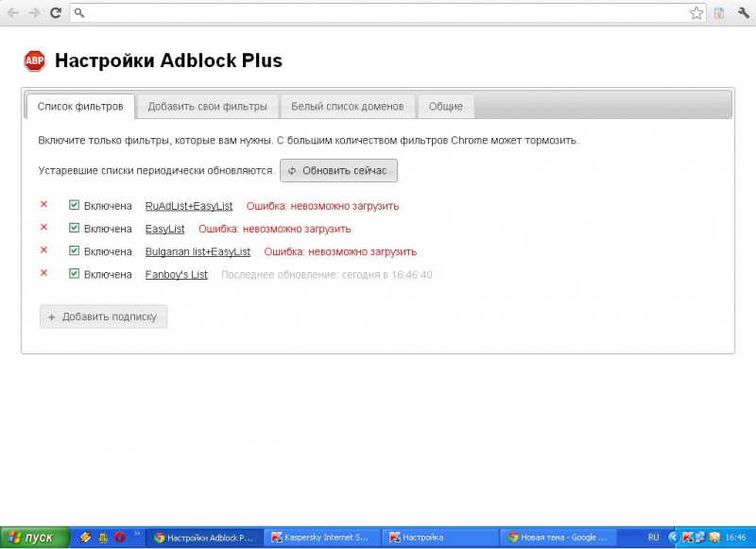Click the heading 'Настройки Adblock Plus'
756x549 pixels.
click(x=169, y=60)
